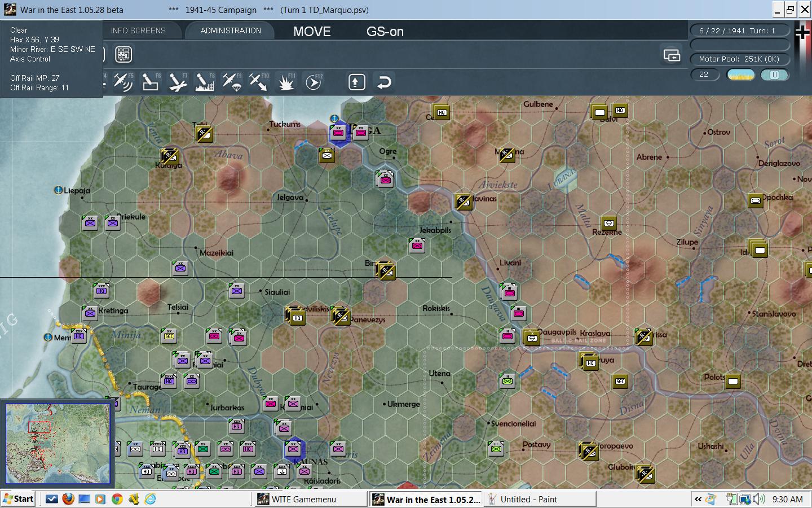Click the box showing 22
Screen dimensions: 812x508
pos(705,75)
